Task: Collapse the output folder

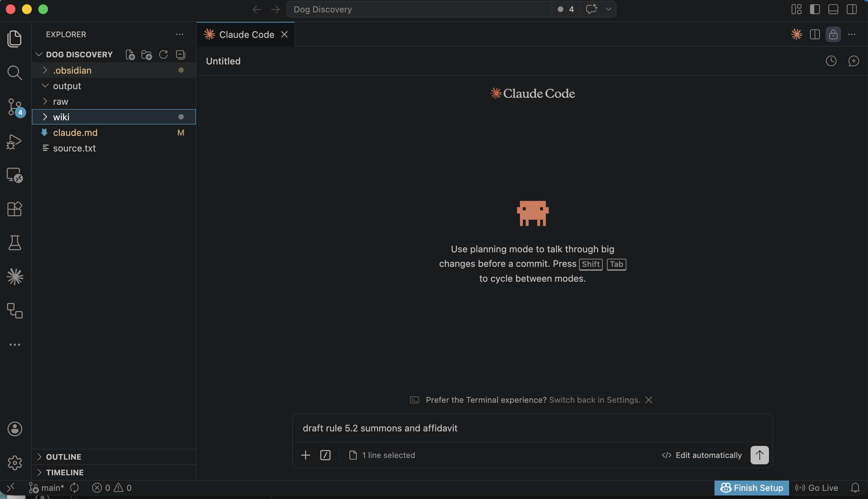Action: click(x=114, y=86)
